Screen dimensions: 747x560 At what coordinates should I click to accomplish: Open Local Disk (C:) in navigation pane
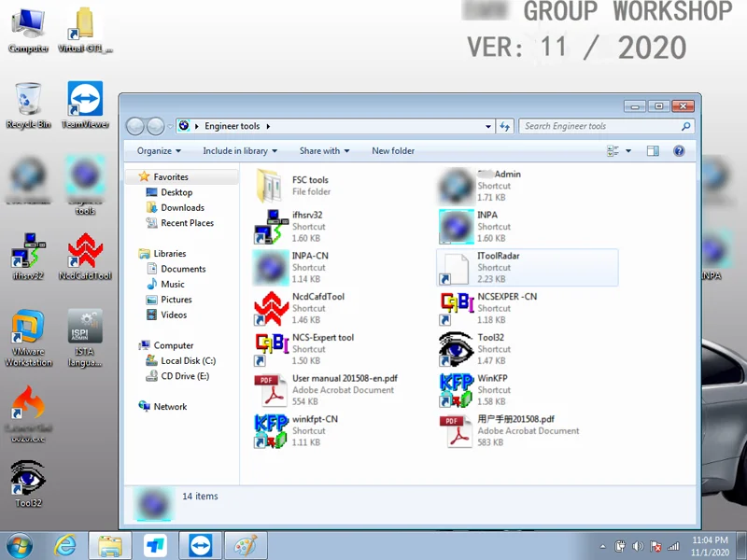click(189, 360)
